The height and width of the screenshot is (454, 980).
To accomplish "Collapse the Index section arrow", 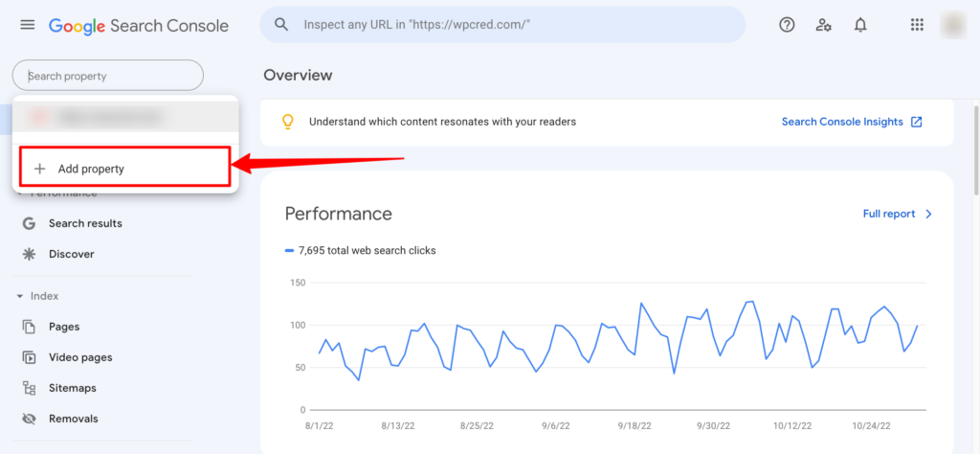I will tap(19, 296).
